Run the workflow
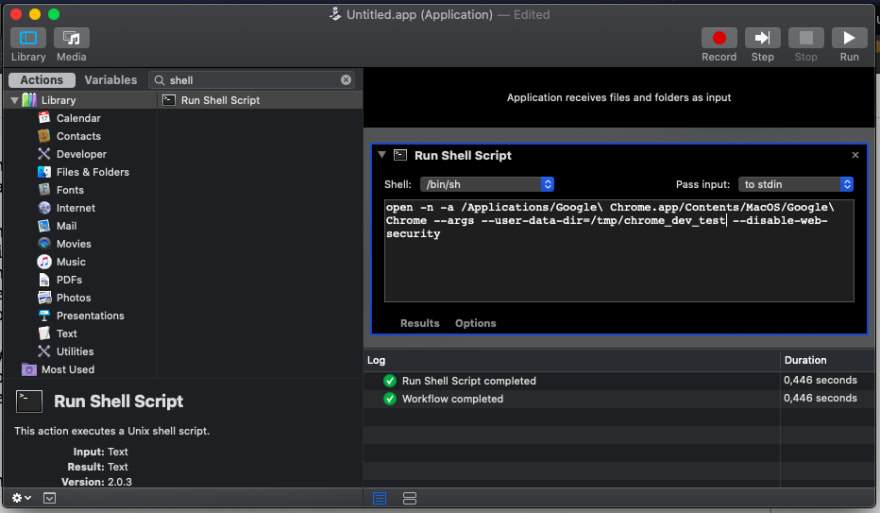Viewport: 880px width, 513px height. click(x=849, y=38)
